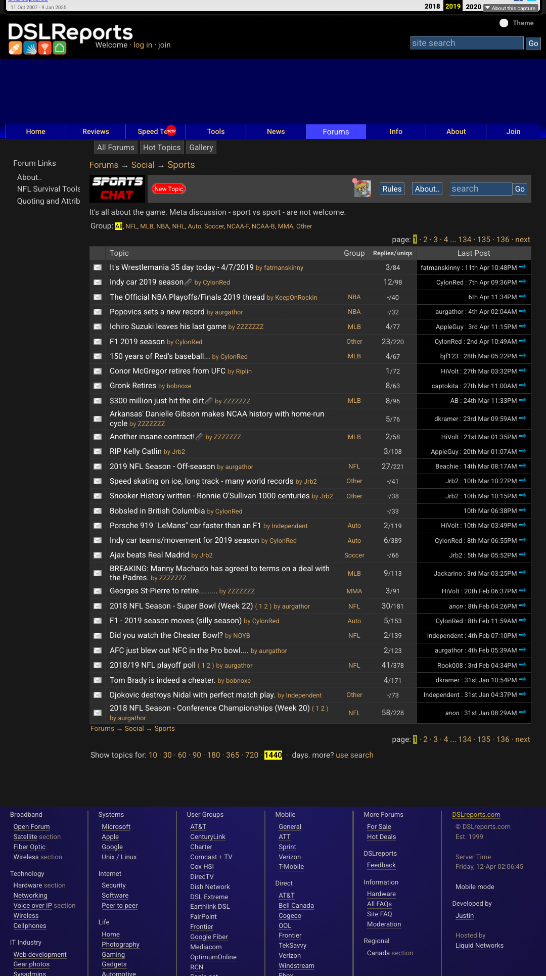Open Quoting and Attrib forum link

[49, 201]
